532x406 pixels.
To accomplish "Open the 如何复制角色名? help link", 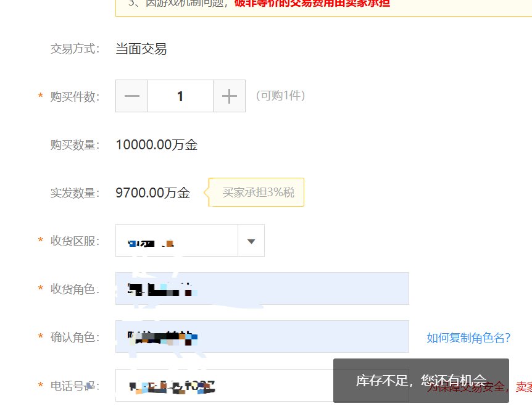I will (468, 338).
